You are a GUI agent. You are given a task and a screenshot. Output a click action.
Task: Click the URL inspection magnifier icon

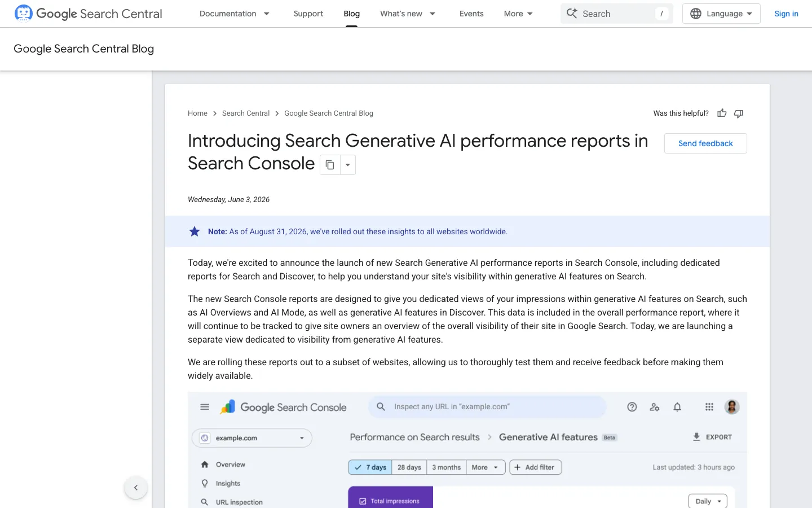(x=205, y=502)
